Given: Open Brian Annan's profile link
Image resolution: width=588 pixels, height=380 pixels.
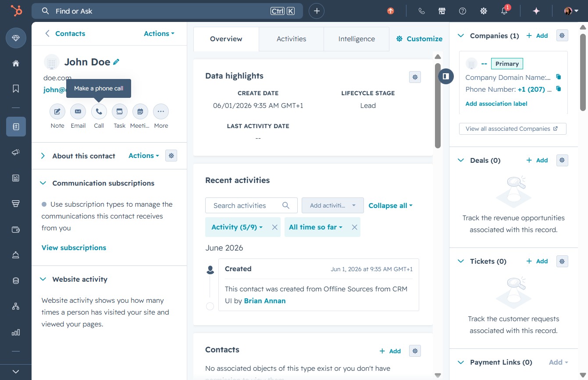Looking at the screenshot, I should click(265, 301).
